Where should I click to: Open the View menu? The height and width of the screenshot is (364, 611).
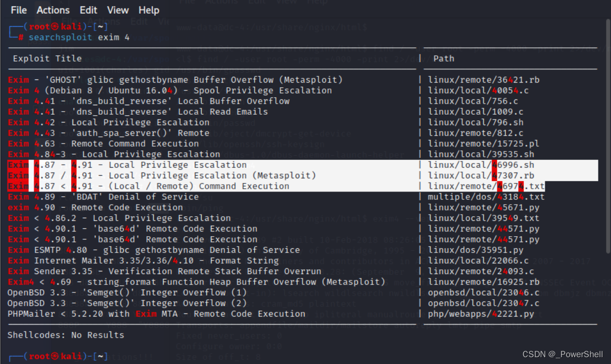pyautogui.click(x=118, y=10)
